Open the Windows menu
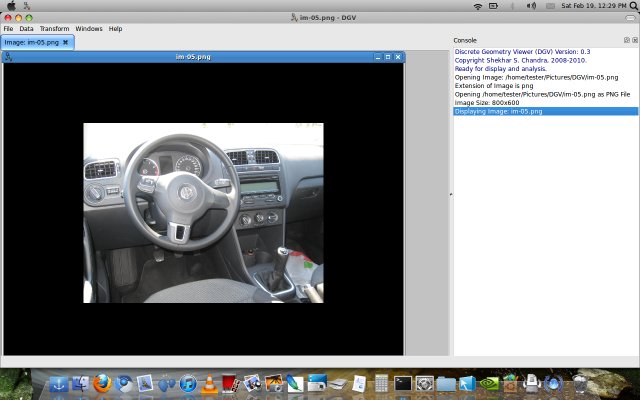The image size is (640, 400). coord(89,29)
